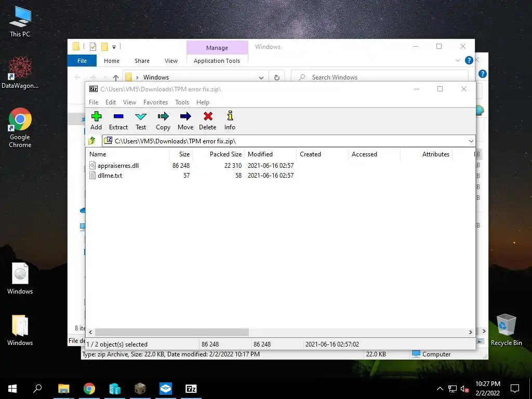Click the Add tool in 7-Zip toolbar

click(x=96, y=121)
